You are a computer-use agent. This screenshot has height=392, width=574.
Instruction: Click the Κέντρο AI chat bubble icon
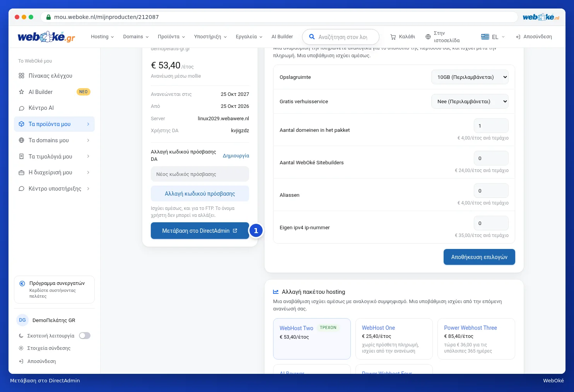click(x=22, y=108)
